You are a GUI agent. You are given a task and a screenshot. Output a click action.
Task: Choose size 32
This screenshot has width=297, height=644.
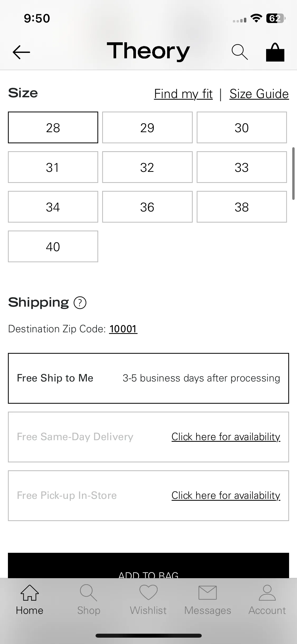(147, 167)
